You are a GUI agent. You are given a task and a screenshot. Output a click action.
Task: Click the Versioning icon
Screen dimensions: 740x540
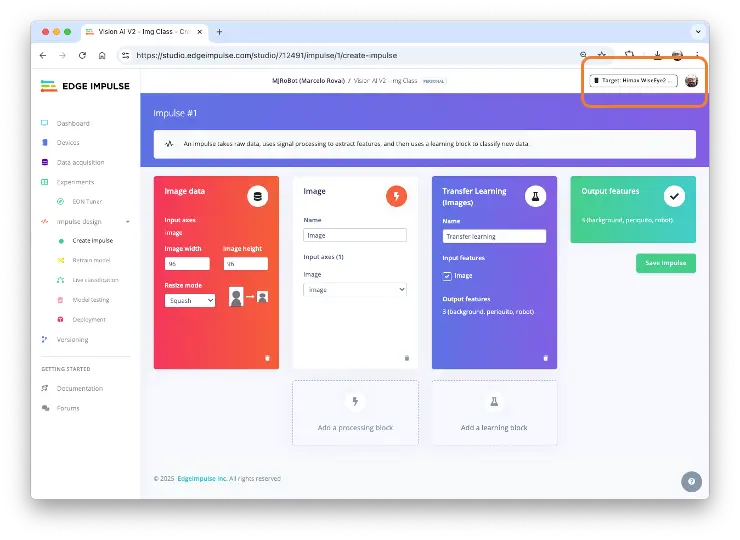[x=44, y=339]
